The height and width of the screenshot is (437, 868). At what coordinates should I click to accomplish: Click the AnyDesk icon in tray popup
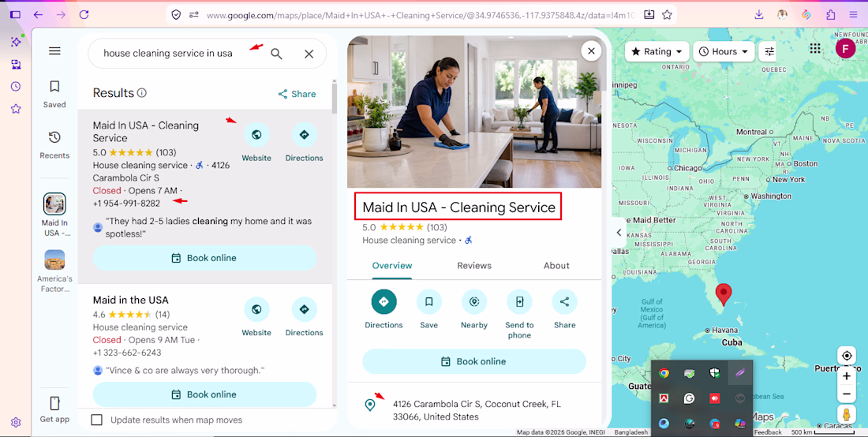pos(714,398)
